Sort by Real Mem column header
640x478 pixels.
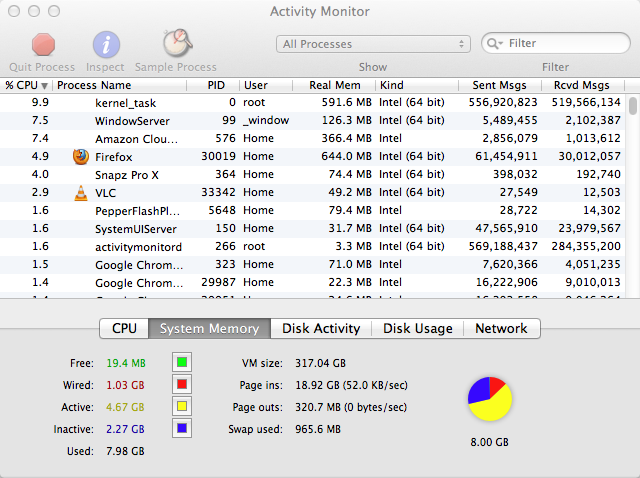coord(333,85)
